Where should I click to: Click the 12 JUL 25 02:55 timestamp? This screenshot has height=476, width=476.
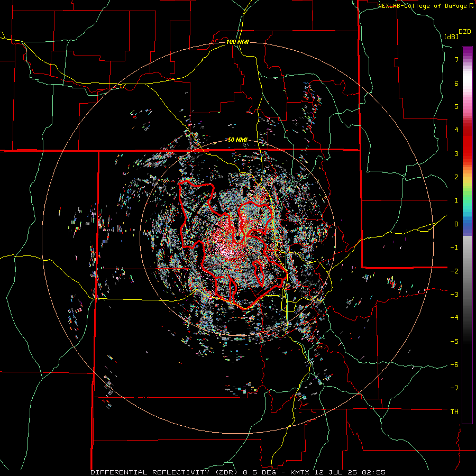349,472
